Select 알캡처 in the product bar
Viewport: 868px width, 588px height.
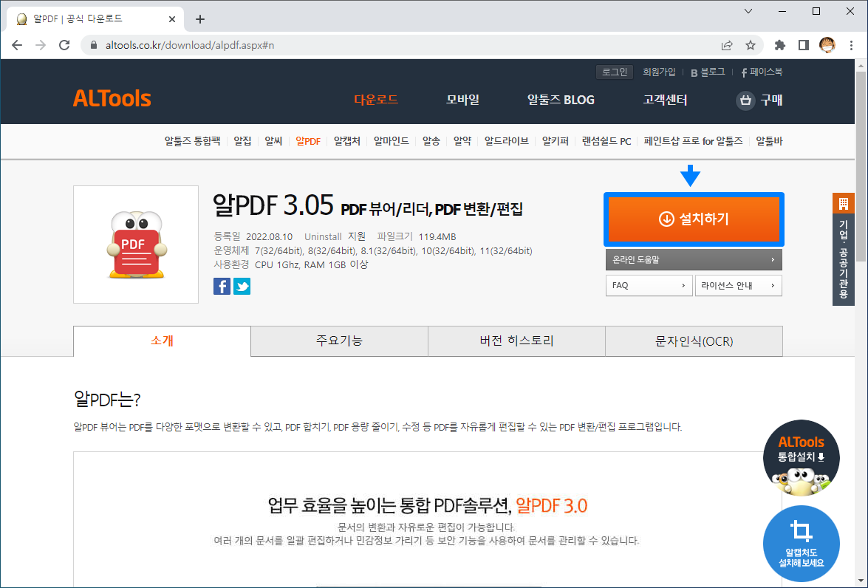pyautogui.click(x=347, y=141)
